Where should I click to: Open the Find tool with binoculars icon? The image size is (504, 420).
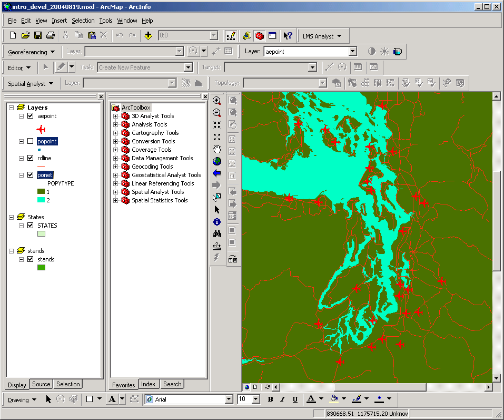(216, 233)
